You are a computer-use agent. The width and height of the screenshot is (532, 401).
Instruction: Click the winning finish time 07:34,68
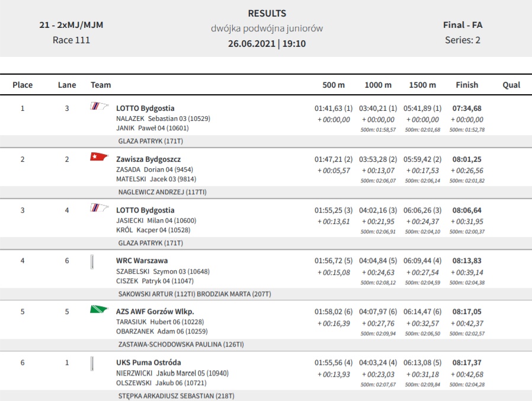click(x=467, y=108)
